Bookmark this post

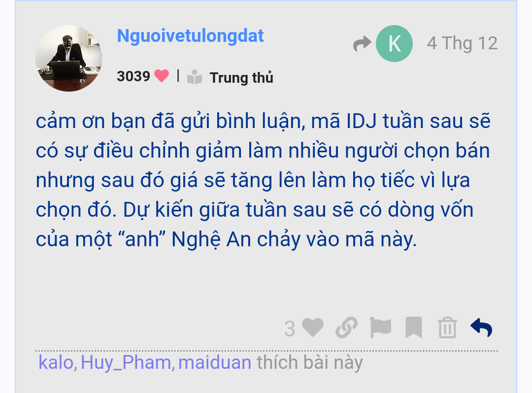414,327
